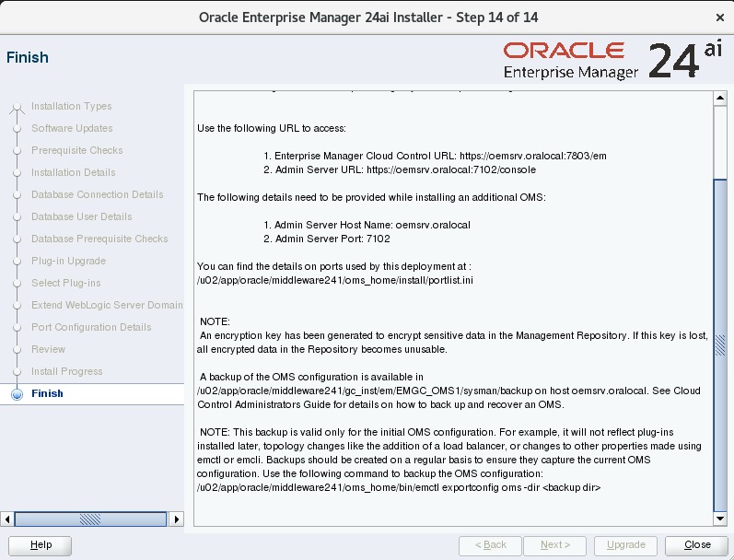Open the Help button
Image resolution: width=734 pixels, height=560 pixels.
point(41,545)
